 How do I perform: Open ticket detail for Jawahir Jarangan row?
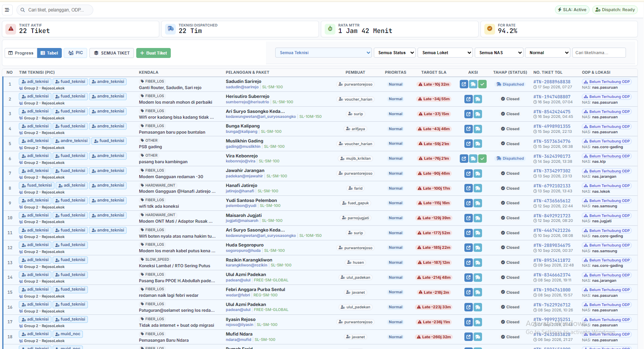point(469,173)
